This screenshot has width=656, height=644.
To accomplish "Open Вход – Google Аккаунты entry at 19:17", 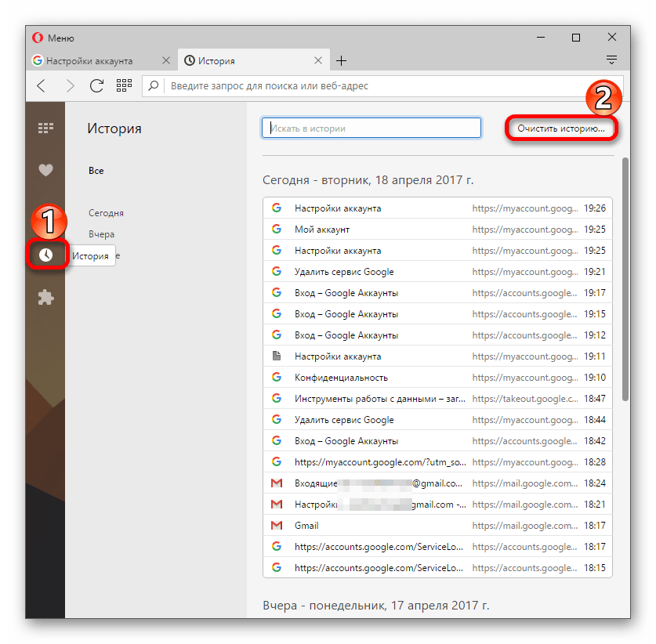I will pyautogui.click(x=437, y=293).
